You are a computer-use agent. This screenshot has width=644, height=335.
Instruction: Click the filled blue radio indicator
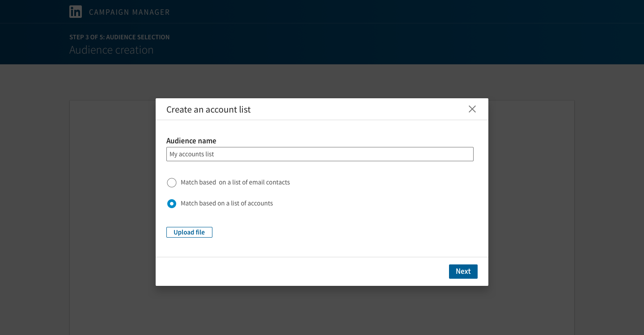pyautogui.click(x=172, y=203)
